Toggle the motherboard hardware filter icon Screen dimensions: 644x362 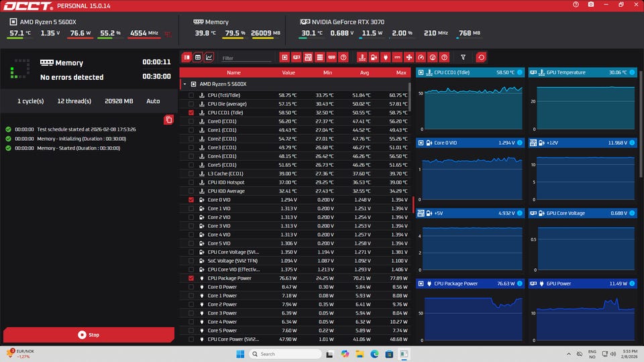click(x=308, y=58)
